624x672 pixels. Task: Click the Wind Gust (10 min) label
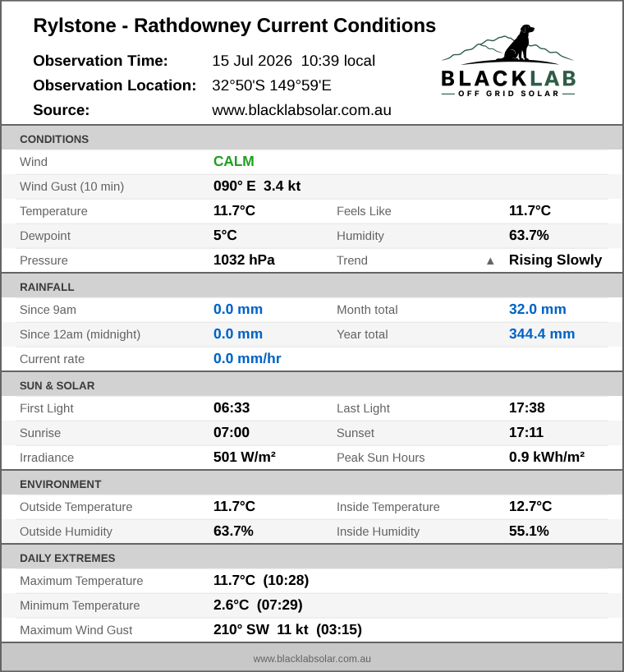point(72,186)
